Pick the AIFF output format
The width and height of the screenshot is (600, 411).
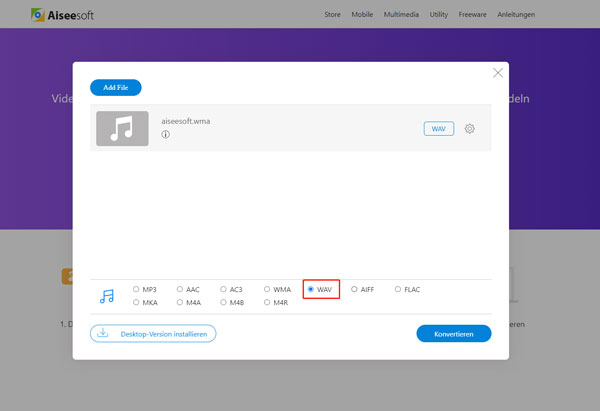[354, 289]
